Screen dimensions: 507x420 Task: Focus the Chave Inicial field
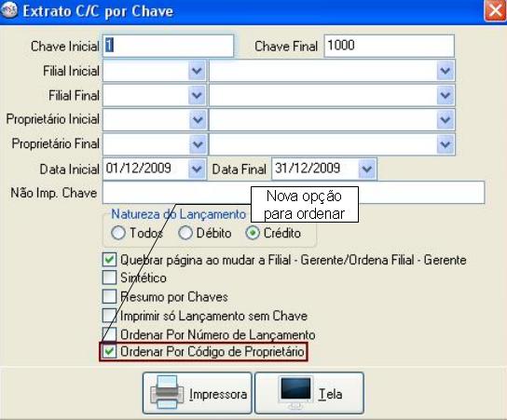[x=168, y=46]
